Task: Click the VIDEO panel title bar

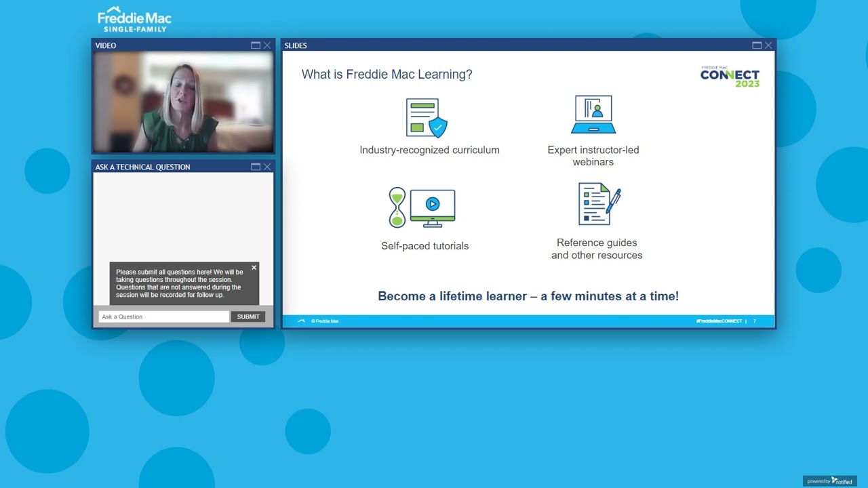Action: click(183, 45)
